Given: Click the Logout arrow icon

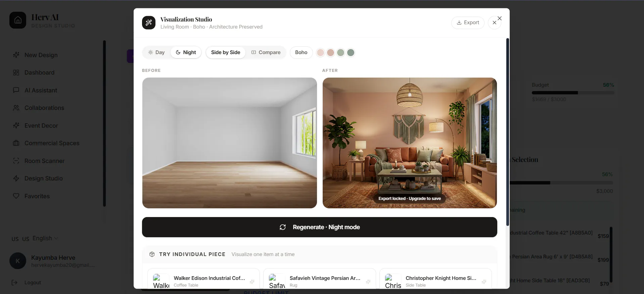Looking at the screenshot, I should [x=14, y=283].
